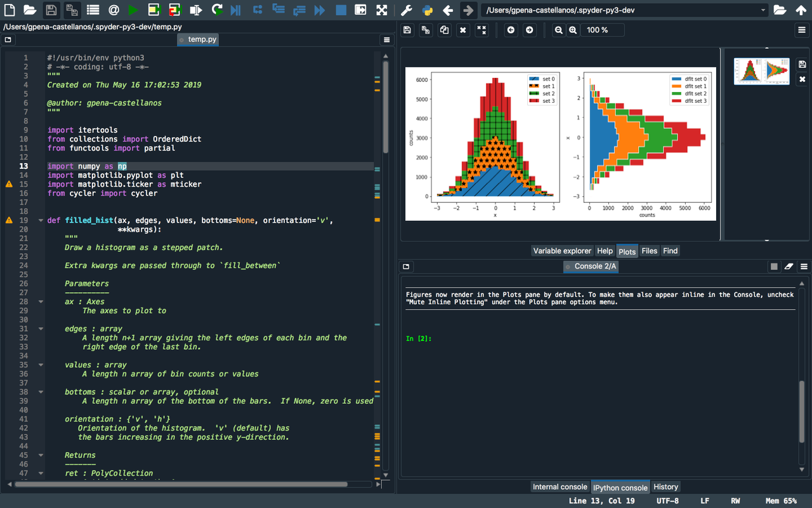Collapse the filled_hist function at line 19
The width and height of the screenshot is (812, 508).
coord(41,220)
